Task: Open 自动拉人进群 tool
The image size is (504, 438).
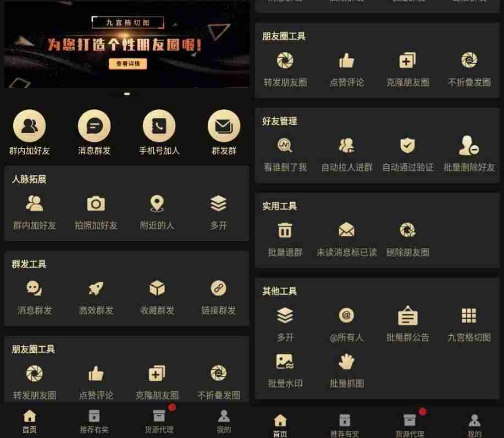Action: 346,145
